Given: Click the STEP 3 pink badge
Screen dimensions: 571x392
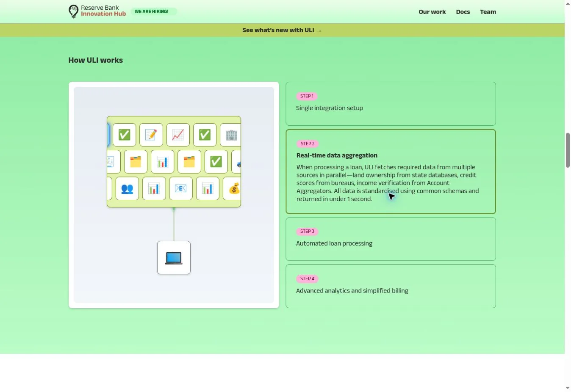Looking at the screenshot, I should point(308,232).
